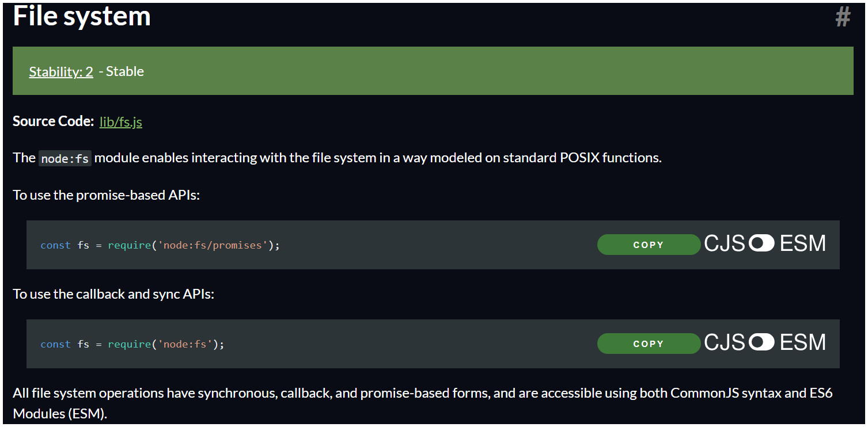The image size is (868, 427).
Task: Click the const keyword in the first snippet
Action: [x=55, y=245]
